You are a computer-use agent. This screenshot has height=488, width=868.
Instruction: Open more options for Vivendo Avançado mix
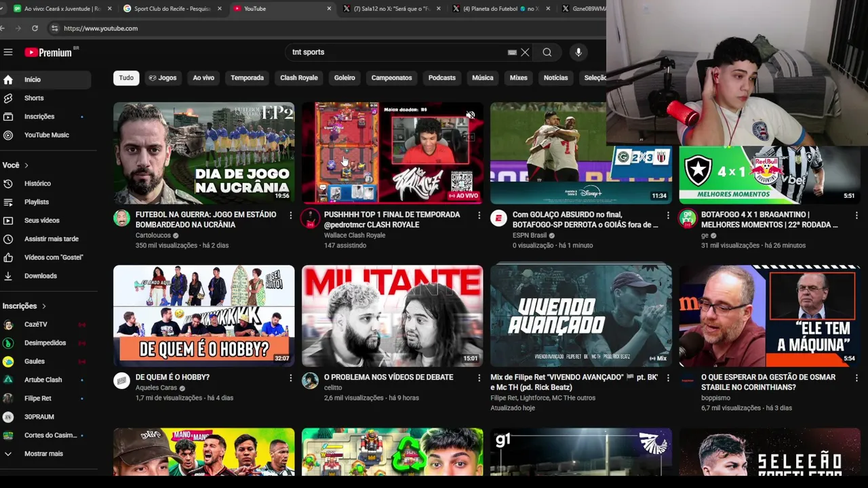pyautogui.click(x=667, y=378)
